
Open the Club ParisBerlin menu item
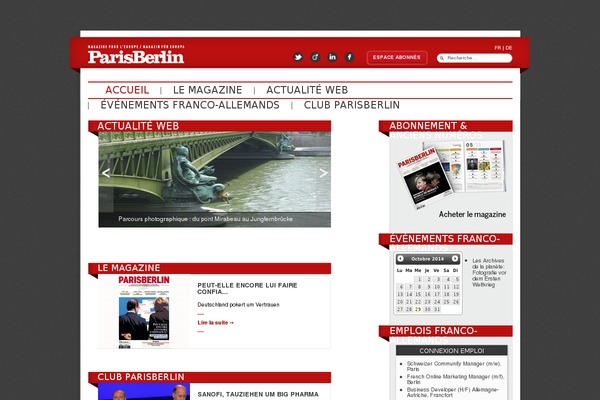click(352, 105)
